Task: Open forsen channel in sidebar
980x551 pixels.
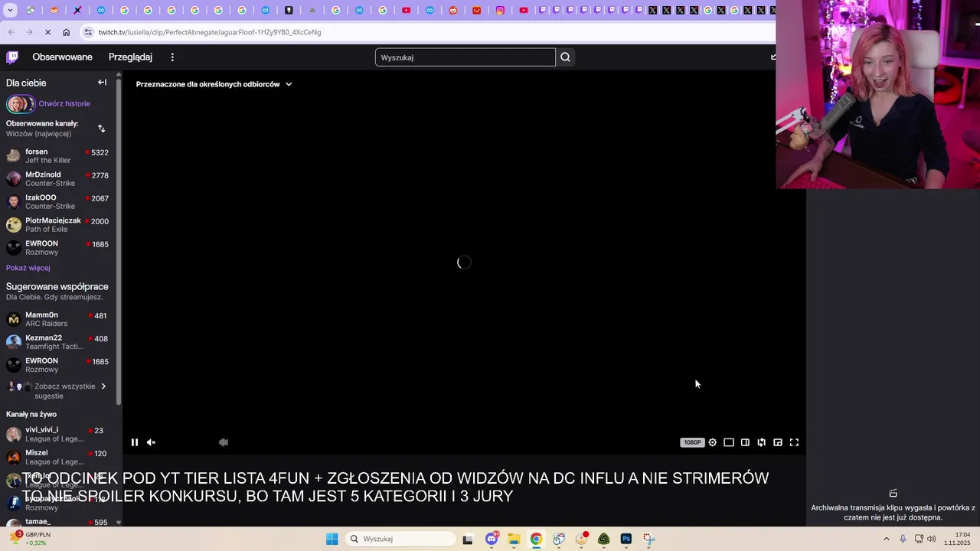Action: click(x=58, y=156)
